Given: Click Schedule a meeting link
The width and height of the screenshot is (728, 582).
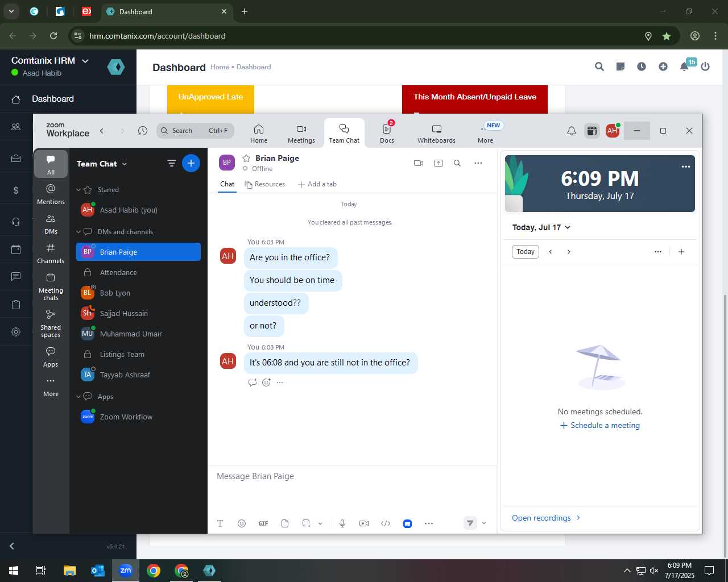Looking at the screenshot, I should coord(600,426).
